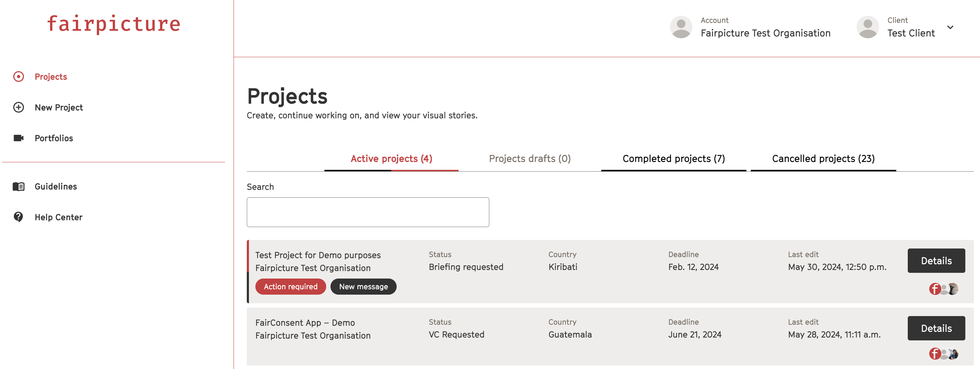
Task: Switch to the Completed projects (7) tab
Action: 673,159
